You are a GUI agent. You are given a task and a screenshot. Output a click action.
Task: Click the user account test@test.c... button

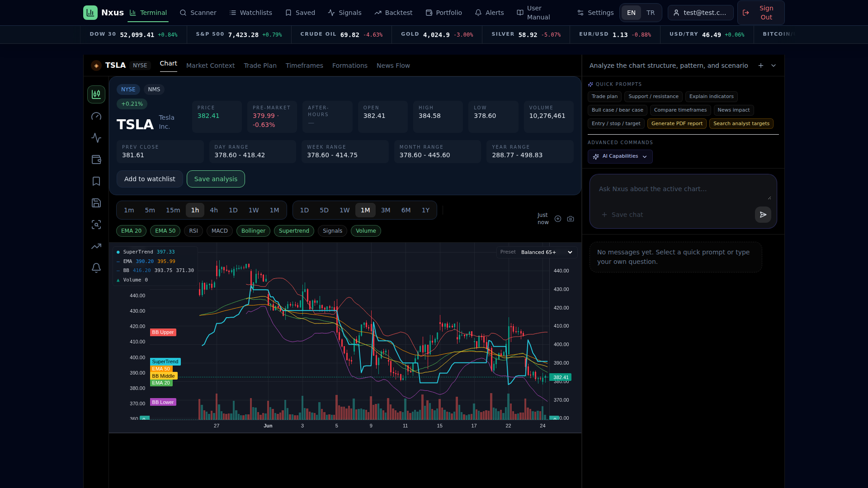pyautogui.click(x=700, y=13)
